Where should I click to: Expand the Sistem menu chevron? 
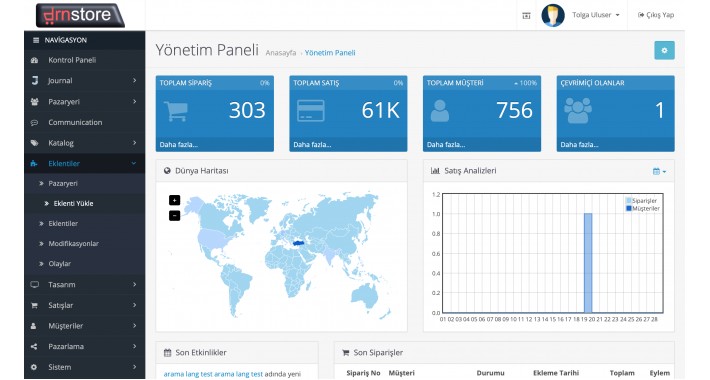134,367
